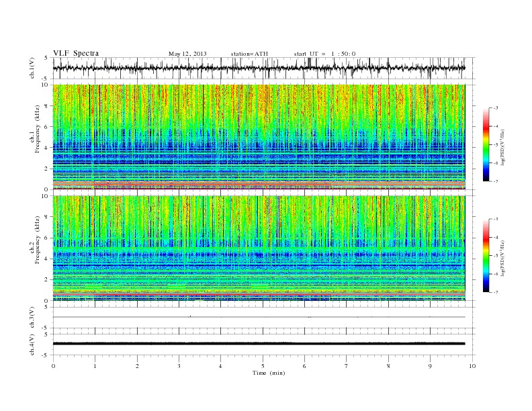Click inside the ch.2 spectrogram panel
Viewport: 532px width, 411px height.
pyautogui.click(x=259, y=248)
